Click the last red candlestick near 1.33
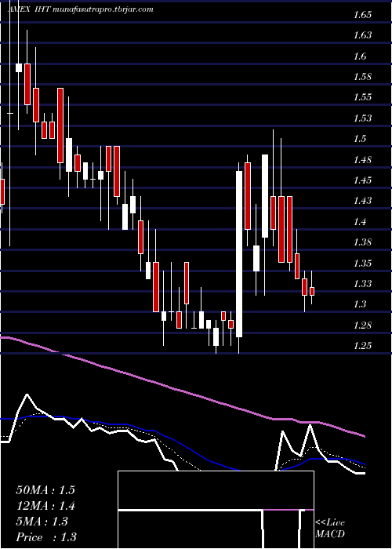 point(312,291)
